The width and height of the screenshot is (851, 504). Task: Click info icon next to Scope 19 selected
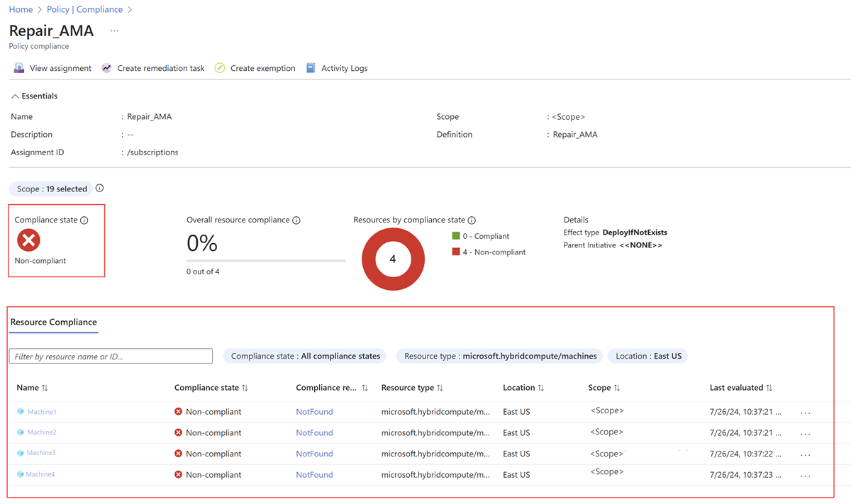point(99,189)
